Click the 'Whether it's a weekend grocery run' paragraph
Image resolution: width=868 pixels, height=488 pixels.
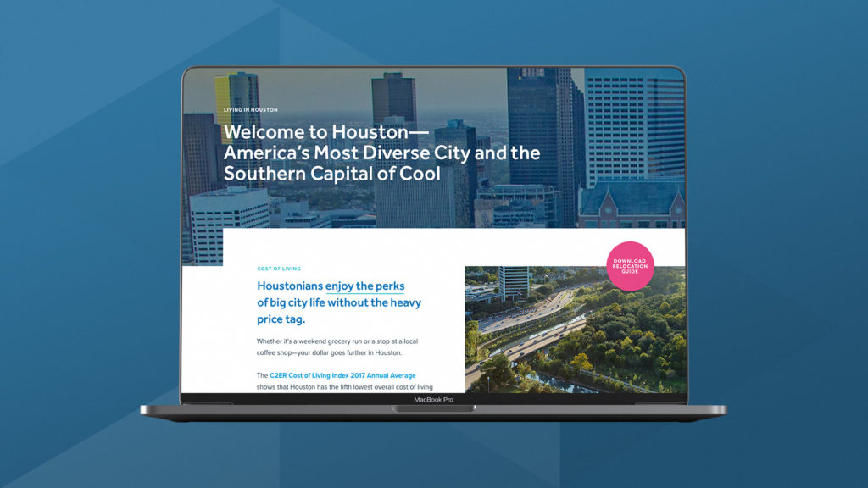(x=337, y=347)
